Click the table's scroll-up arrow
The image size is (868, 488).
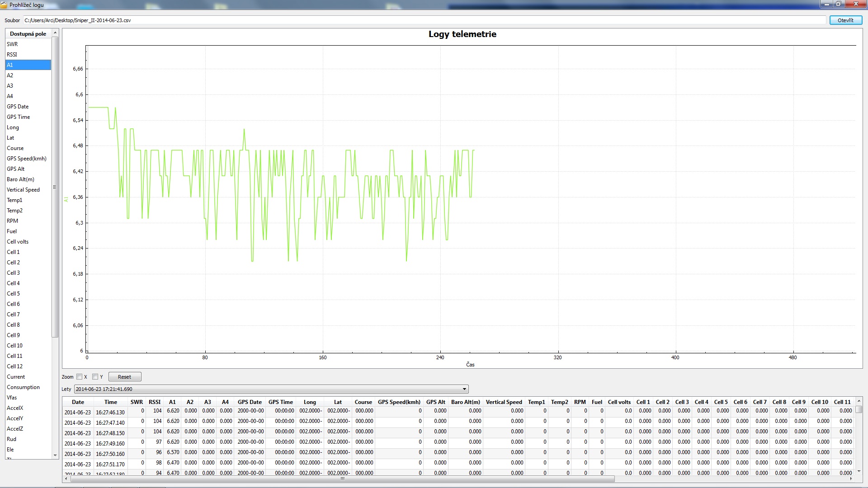click(x=859, y=401)
